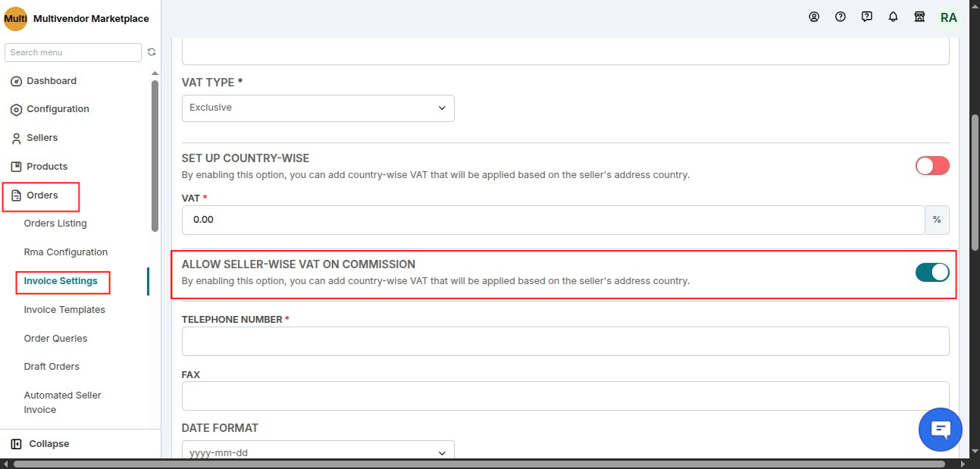
Task: Click the DATE FORMAT label
Action: (220, 428)
